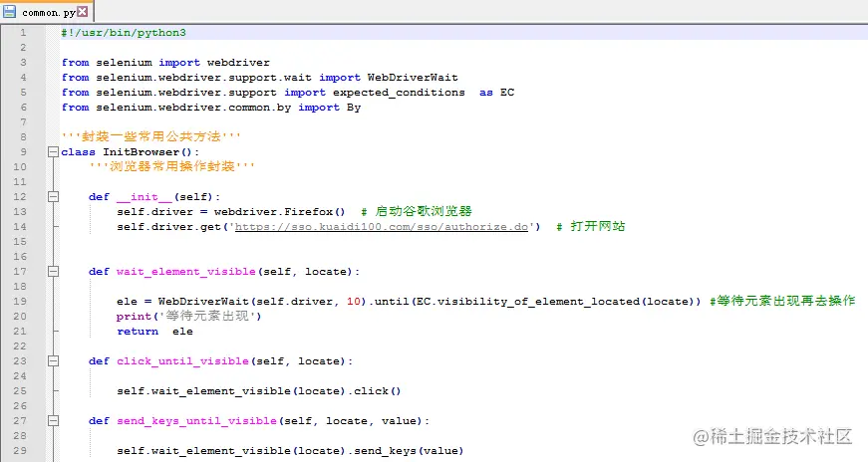Click WebDriverWait on the import line 4
The width and height of the screenshot is (868, 462).
click(413, 78)
